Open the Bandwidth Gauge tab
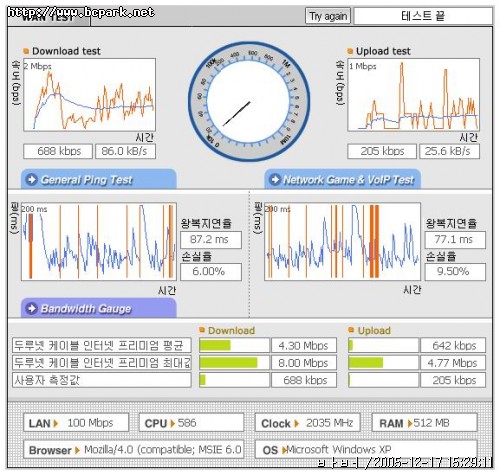 pyautogui.click(x=99, y=308)
